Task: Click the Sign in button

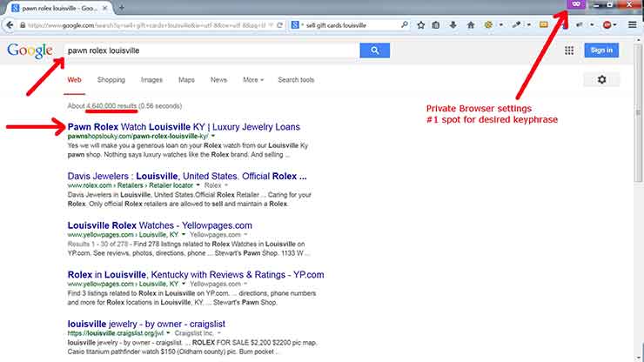Action: (601, 50)
